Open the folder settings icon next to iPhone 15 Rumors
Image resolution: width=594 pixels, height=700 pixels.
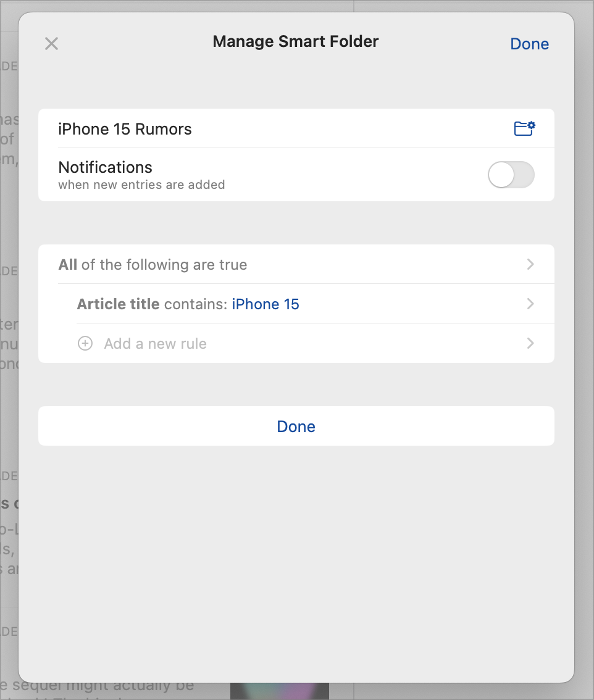pyautogui.click(x=524, y=128)
